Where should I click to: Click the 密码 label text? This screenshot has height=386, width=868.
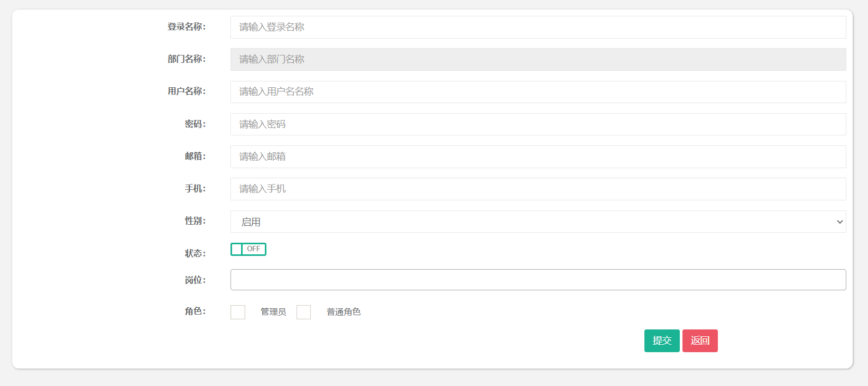(x=195, y=124)
